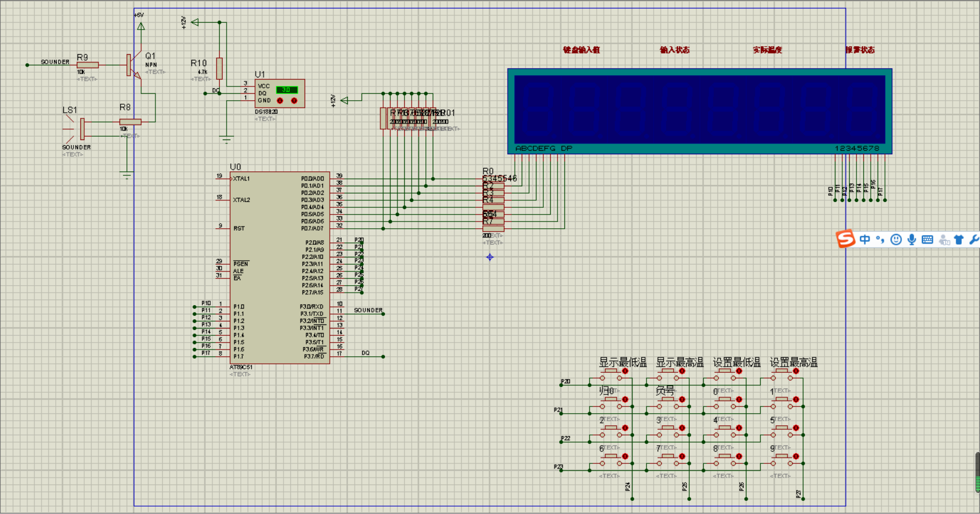Click the +5V power terminal arrow
This screenshot has width=980, height=514.
point(141,26)
